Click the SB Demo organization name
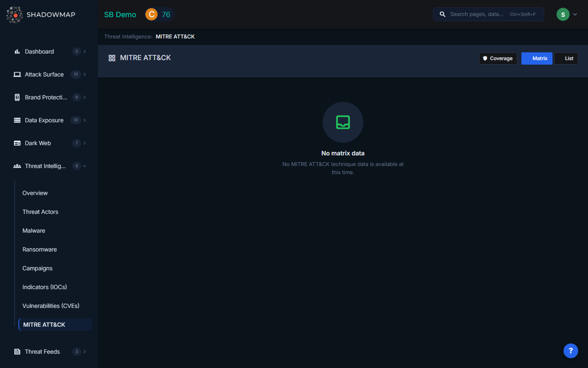The image size is (588, 368). click(x=120, y=14)
